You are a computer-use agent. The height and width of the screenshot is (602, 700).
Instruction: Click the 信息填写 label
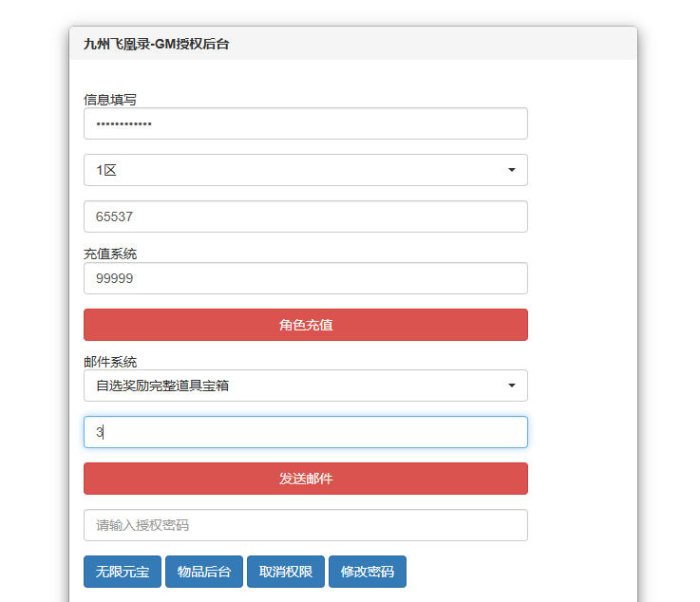110,99
